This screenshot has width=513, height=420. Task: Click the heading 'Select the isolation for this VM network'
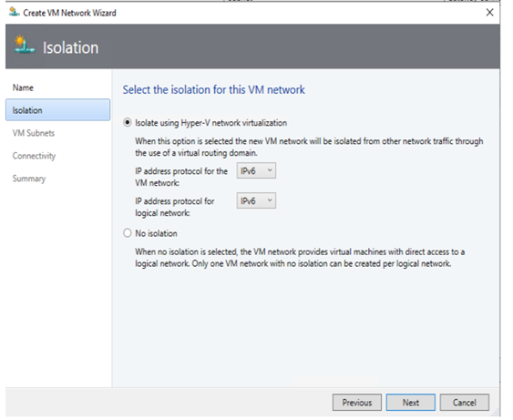point(213,89)
